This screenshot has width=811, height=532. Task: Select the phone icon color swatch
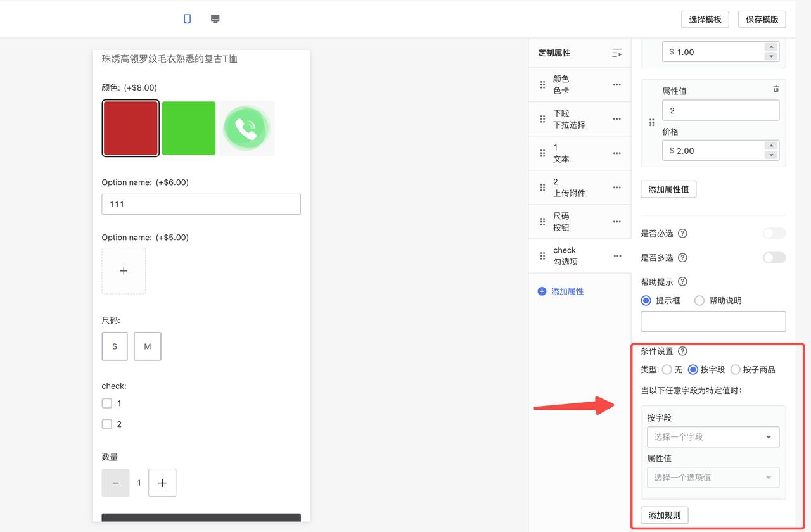click(247, 128)
